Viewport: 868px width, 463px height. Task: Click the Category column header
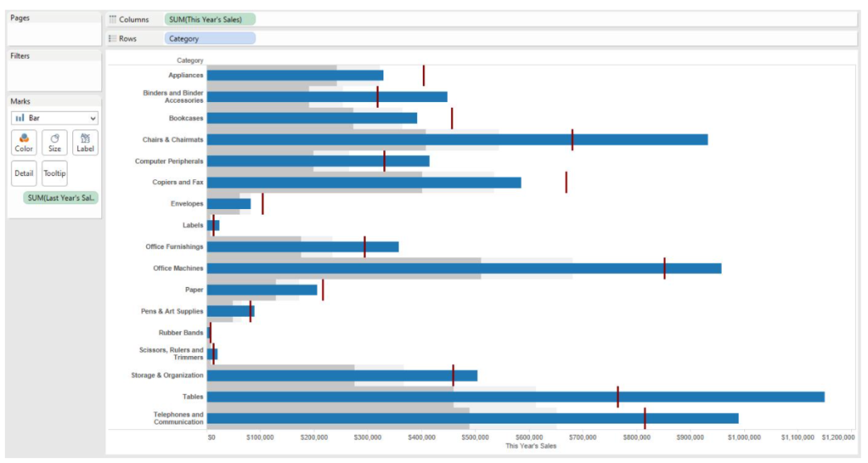pyautogui.click(x=190, y=60)
